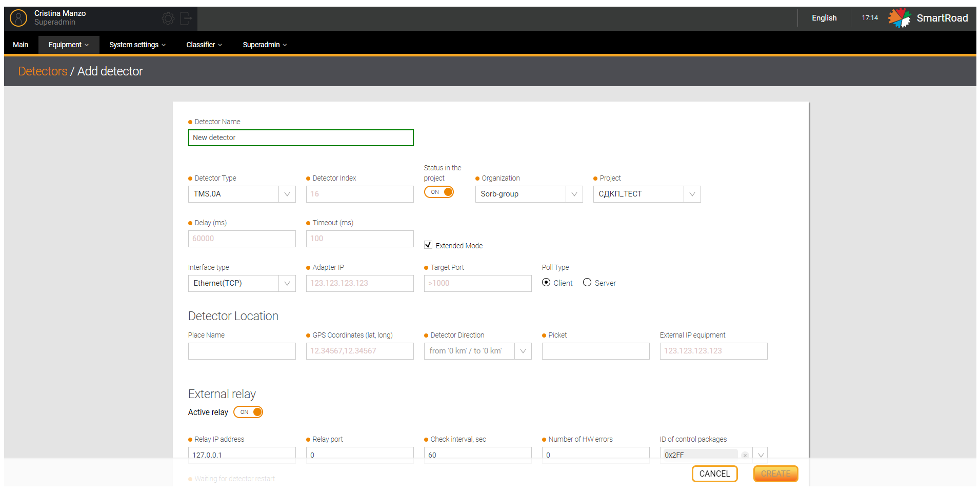Click the Target Port input
980x493 pixels.
coord(478,283)
